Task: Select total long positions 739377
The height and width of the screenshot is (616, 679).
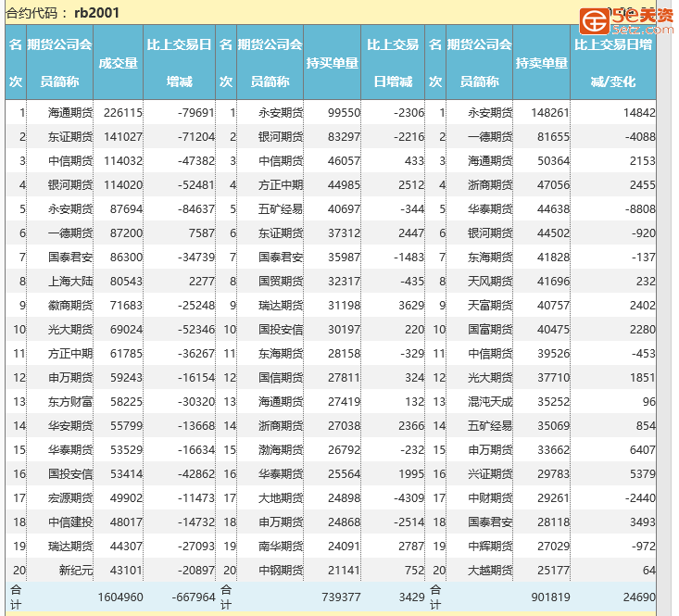Action: (341, 597)
